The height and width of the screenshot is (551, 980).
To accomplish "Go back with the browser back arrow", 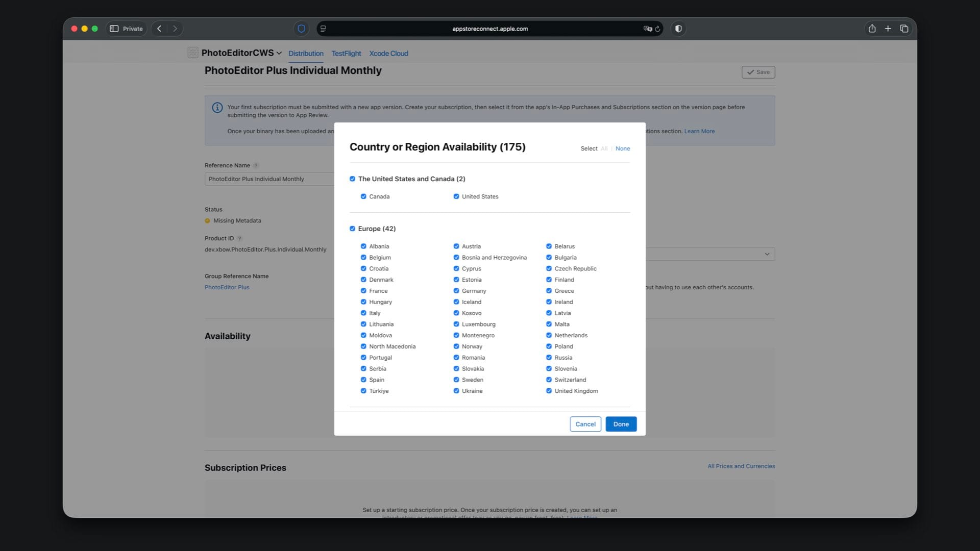I will click(159, 29).
